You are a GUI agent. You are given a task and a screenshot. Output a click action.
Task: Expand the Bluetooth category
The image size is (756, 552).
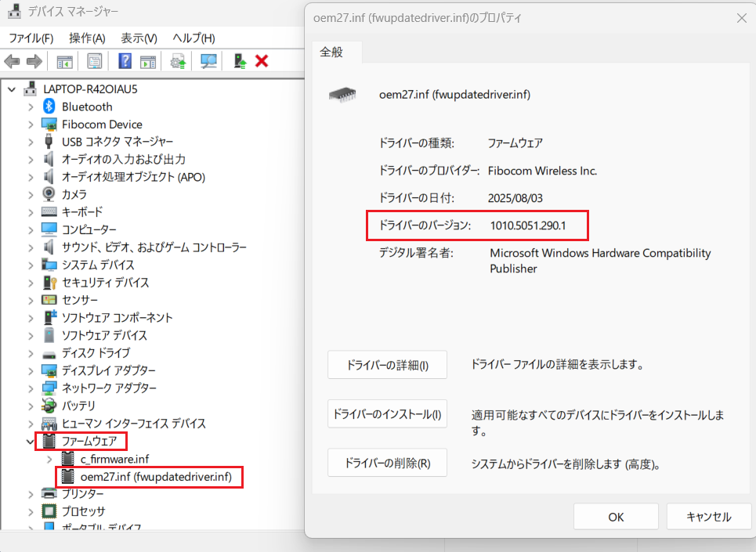(31, 106)
